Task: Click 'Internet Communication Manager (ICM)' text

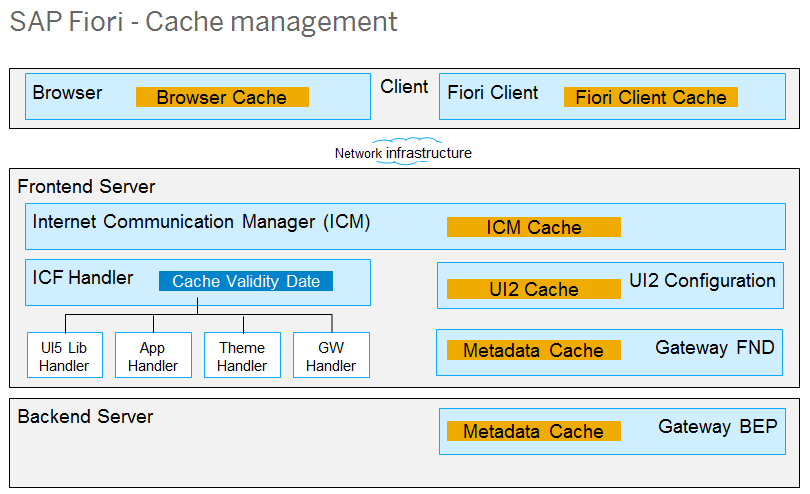Action: (201, 222)
